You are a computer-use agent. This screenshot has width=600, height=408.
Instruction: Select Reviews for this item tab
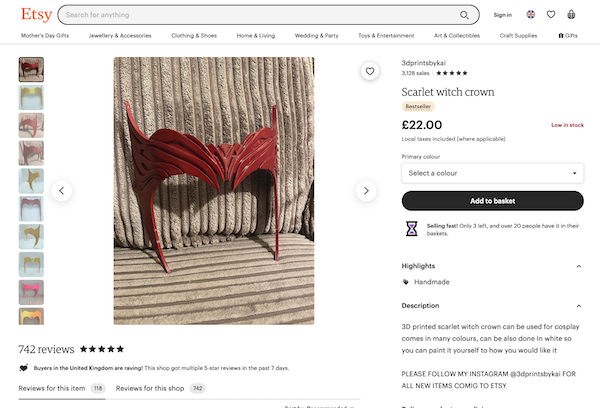click(61, 387)
